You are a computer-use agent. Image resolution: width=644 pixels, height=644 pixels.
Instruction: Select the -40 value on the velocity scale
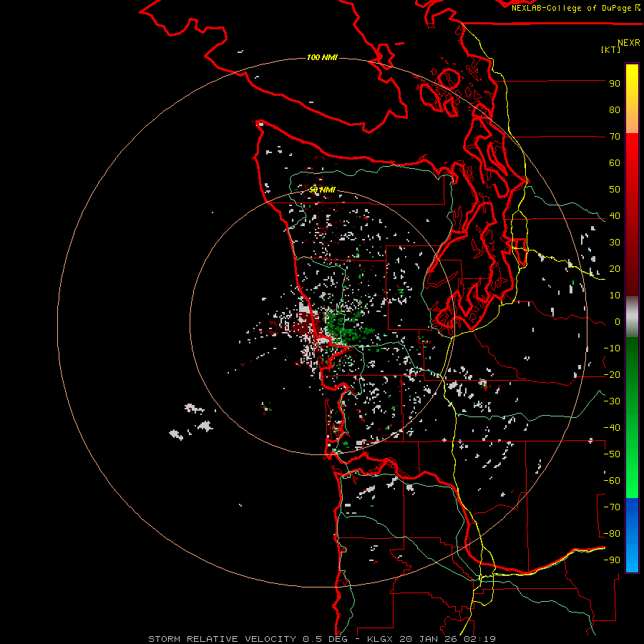[x=612, y=428]
